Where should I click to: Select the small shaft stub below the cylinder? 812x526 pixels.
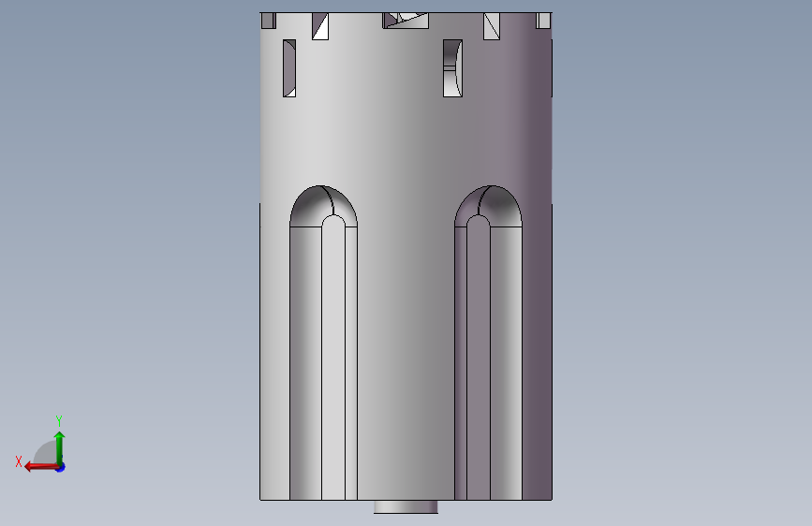point(406,507)
